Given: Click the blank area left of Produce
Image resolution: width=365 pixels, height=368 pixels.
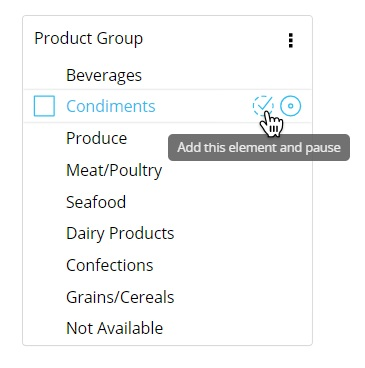Looking at the screenshot, I should (45, 138).
